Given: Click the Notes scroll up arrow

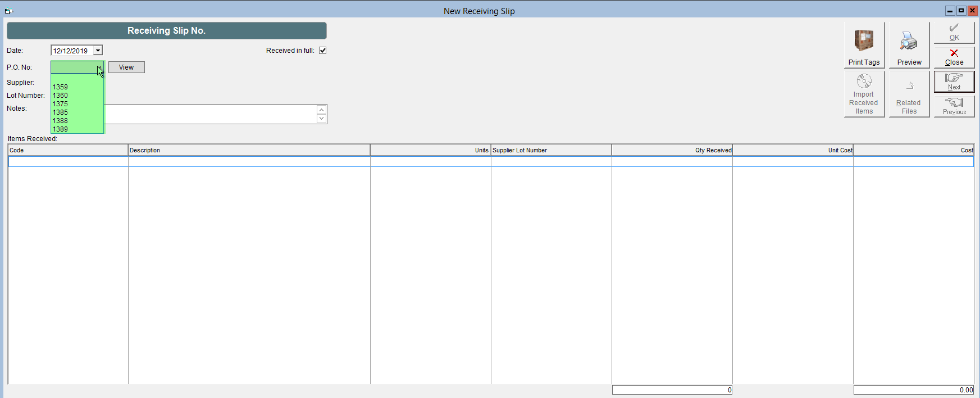Looking at the screenshot, I should pos(321,110).
